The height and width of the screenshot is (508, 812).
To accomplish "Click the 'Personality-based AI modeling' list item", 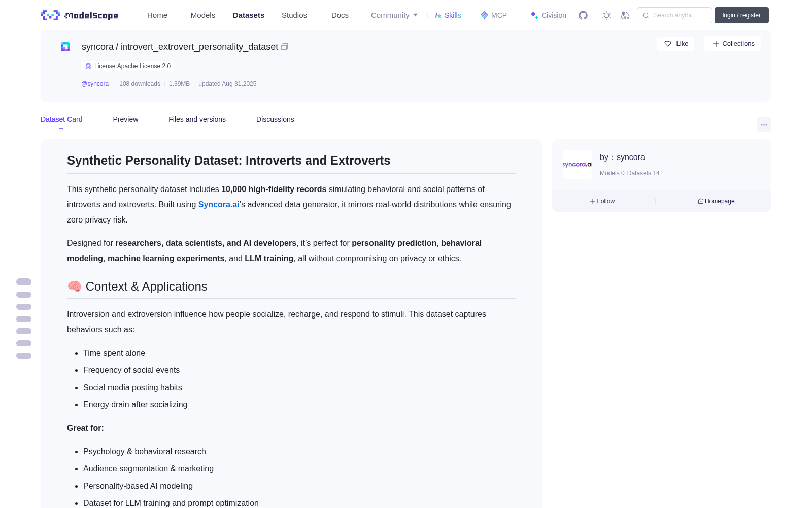I will click(x=138, y=486).
